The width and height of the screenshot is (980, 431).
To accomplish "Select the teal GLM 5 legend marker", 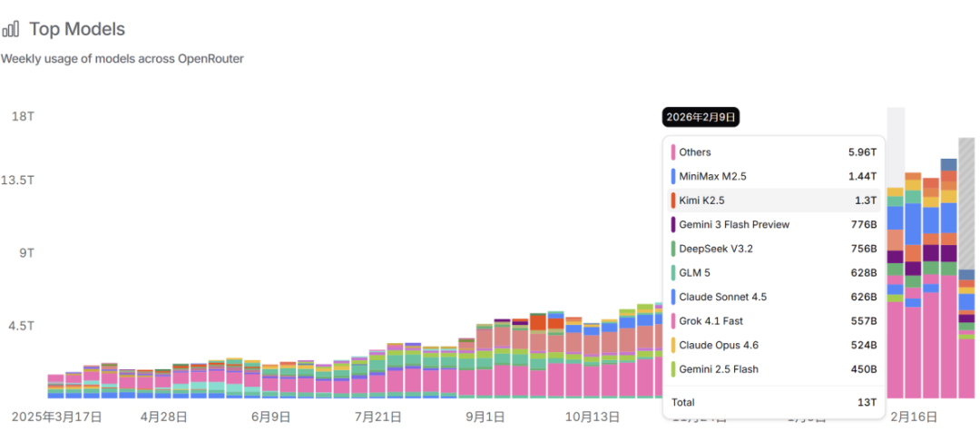I will [x=673, y=272].
